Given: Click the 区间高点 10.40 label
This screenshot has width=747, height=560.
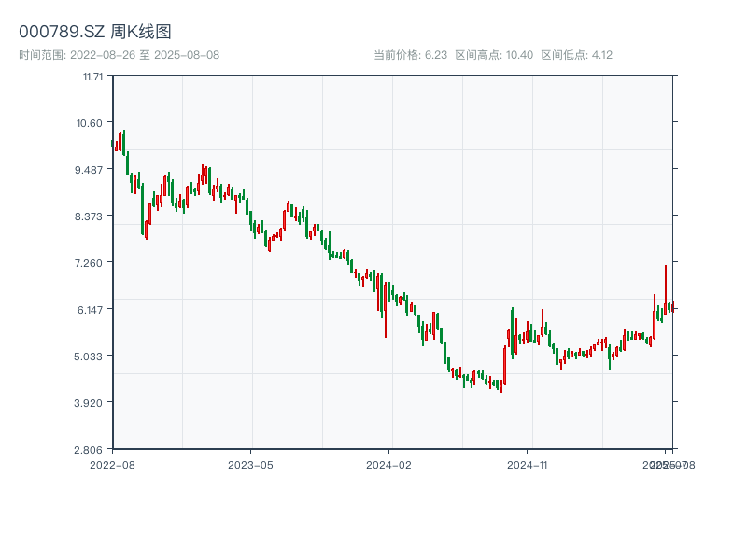Looking at the screenshot, I should (494, 55).
